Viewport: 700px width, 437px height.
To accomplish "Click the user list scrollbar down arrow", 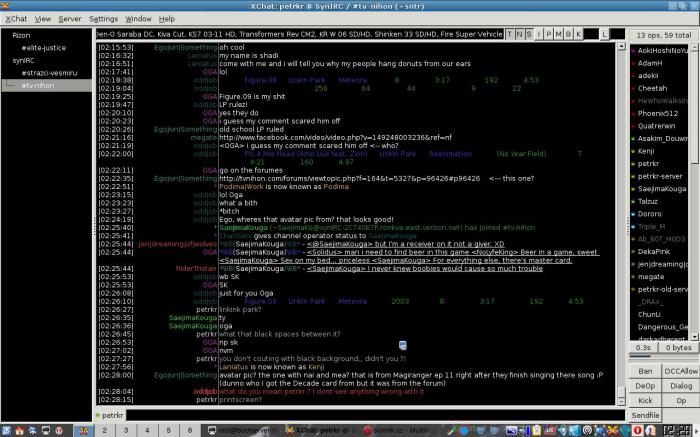I will 695,337.
